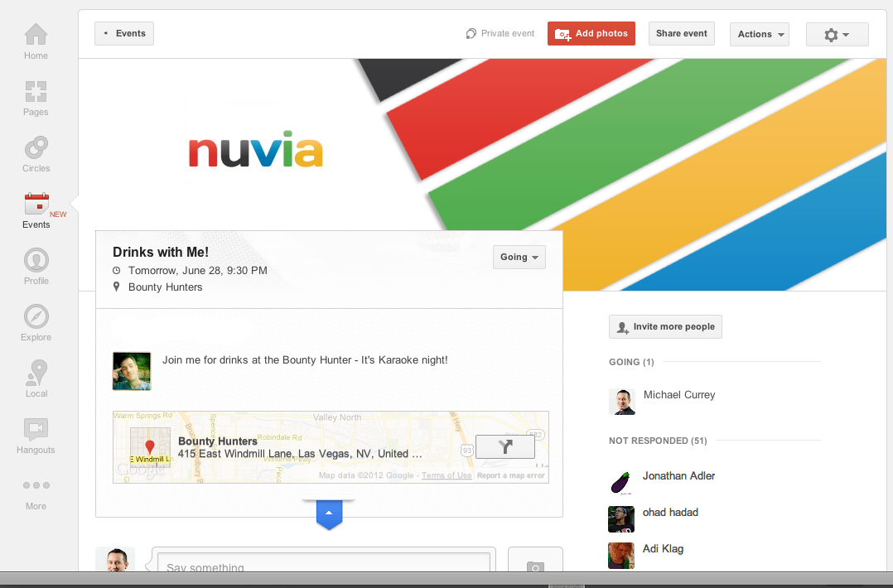Go to Home in the sidebar

pyautogui.click(x=36, y=41)
